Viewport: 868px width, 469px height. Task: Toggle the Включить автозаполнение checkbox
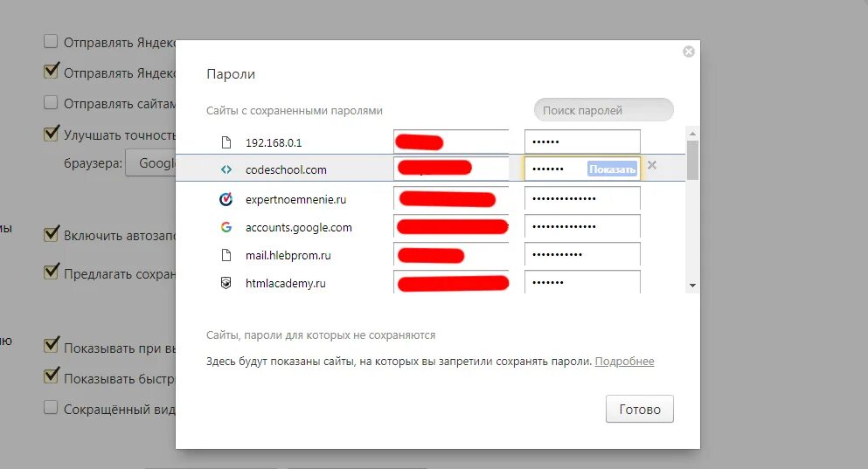click(51, 234)
